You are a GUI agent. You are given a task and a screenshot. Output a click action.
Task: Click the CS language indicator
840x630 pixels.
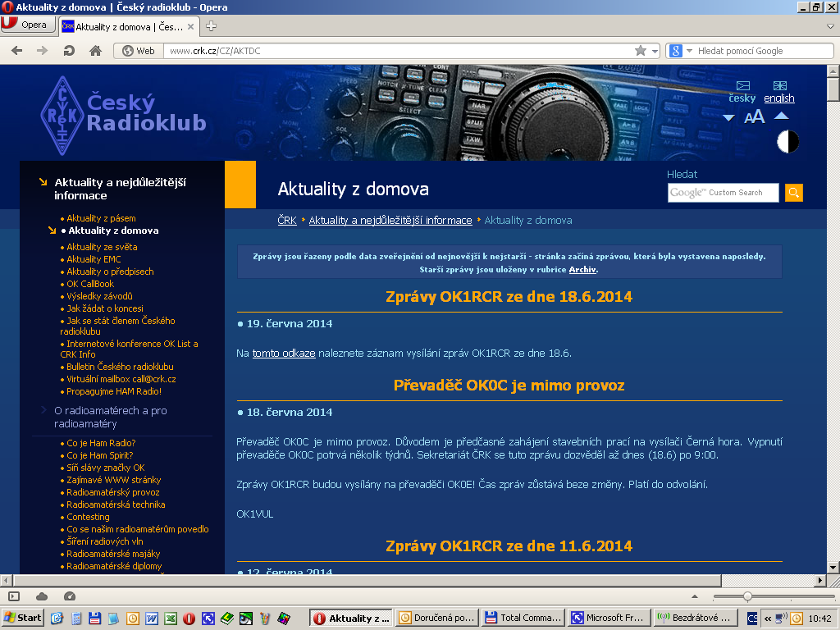752,619
